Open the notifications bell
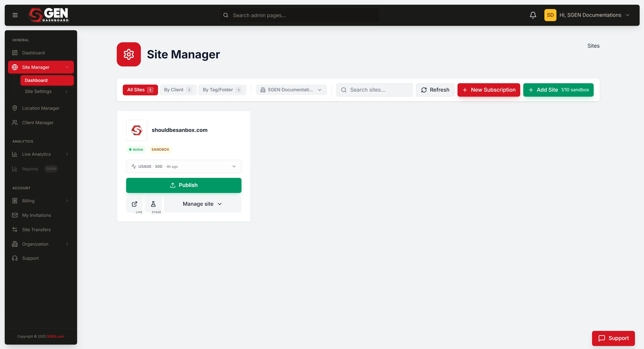 pyautogui.click(x=533, y=15)
